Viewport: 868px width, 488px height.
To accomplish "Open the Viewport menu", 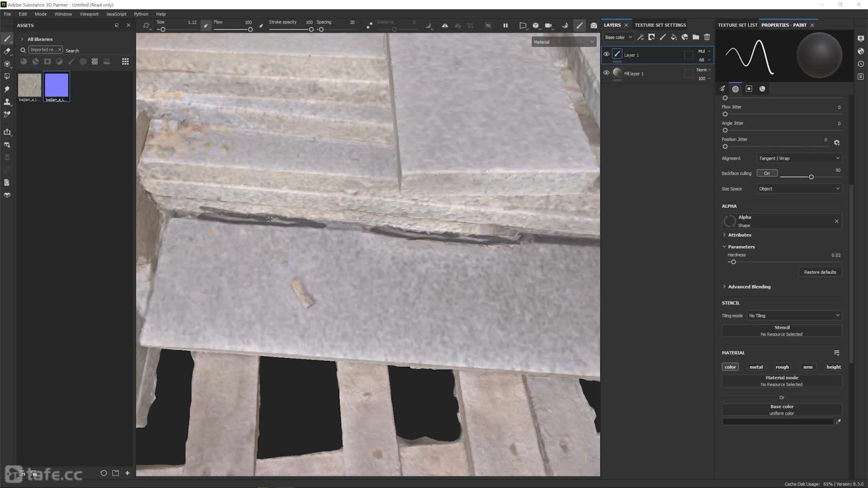I will [89, 14].
